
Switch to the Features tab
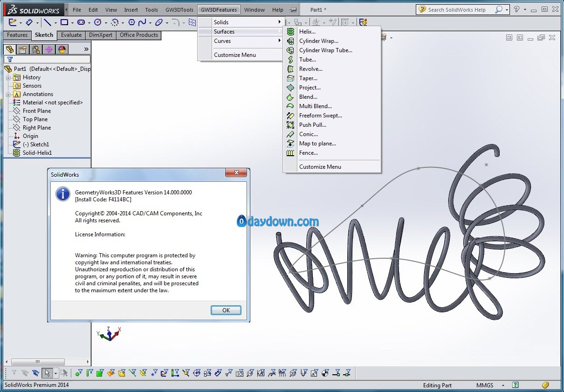tap(17, 35)
